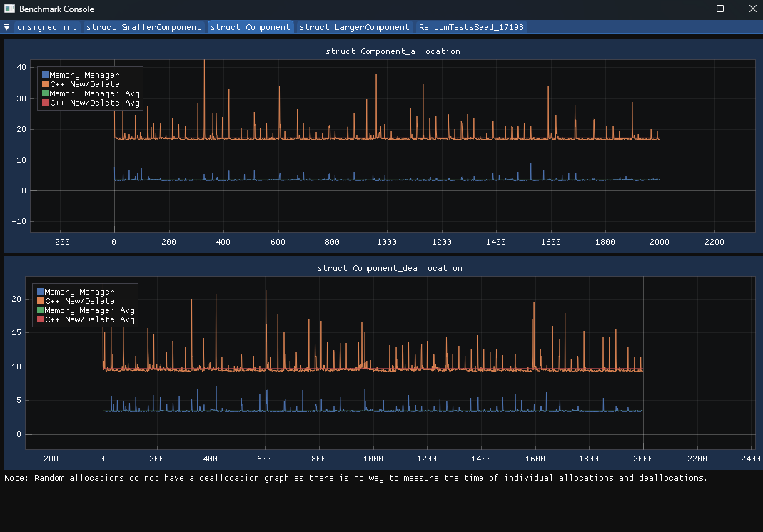Switch to the unsigned int tab
Screen dimensions: 763x532
point(47,27)
